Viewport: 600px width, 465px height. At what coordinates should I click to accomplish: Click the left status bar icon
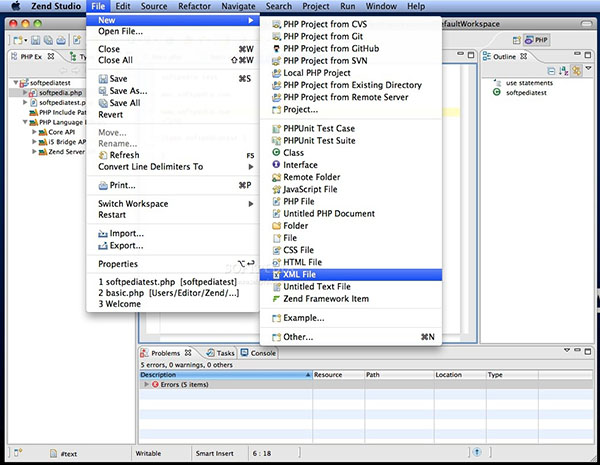(18, 452)
